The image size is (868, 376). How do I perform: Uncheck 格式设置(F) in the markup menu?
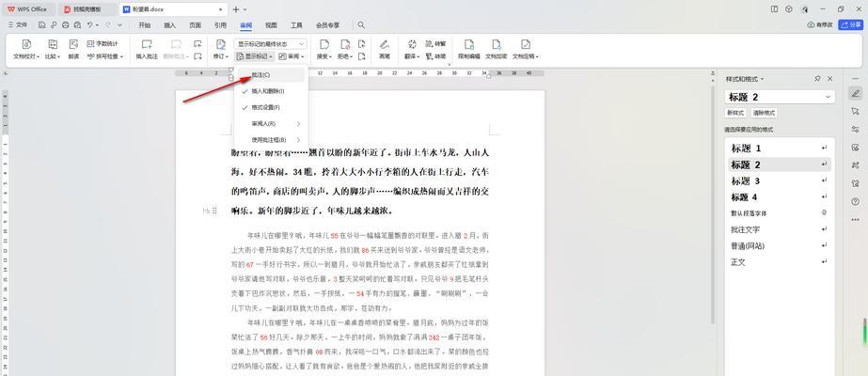(271, 107)
